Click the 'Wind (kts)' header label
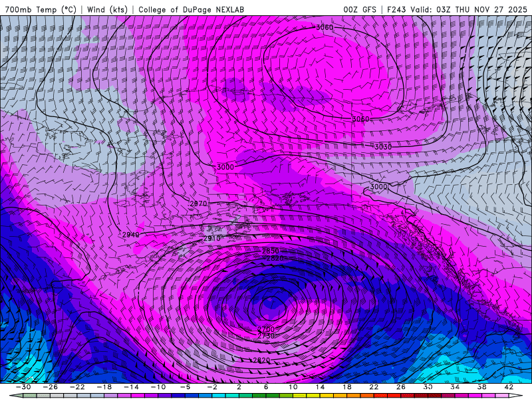 coord(107,9)
